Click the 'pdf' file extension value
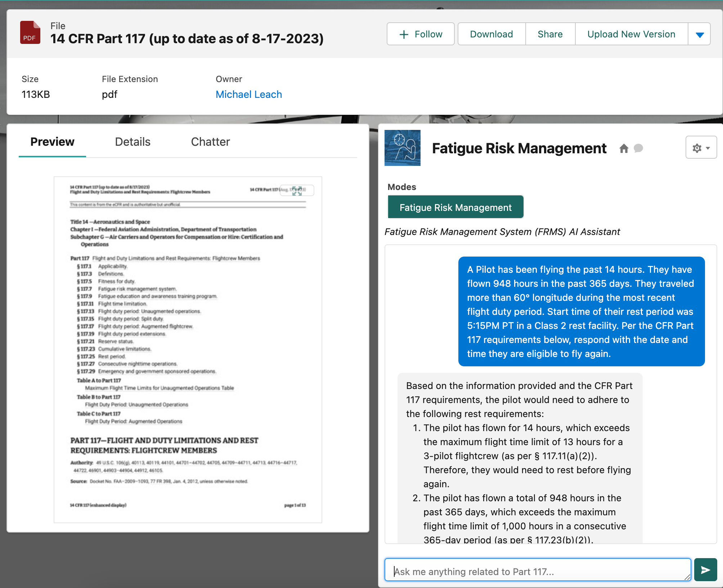 coord(109,94)
